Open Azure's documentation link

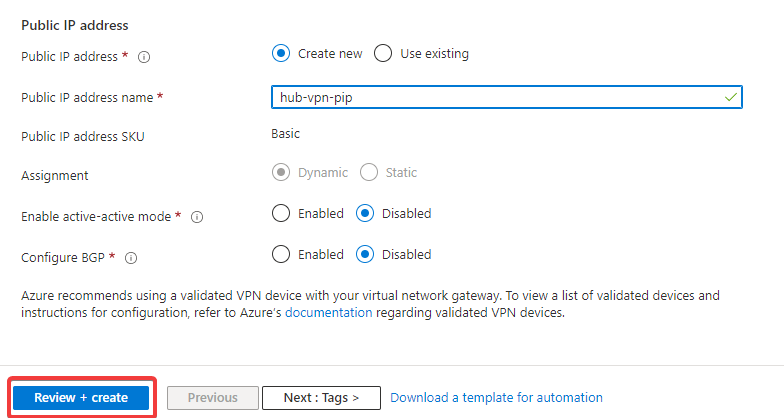click(329, 312)
